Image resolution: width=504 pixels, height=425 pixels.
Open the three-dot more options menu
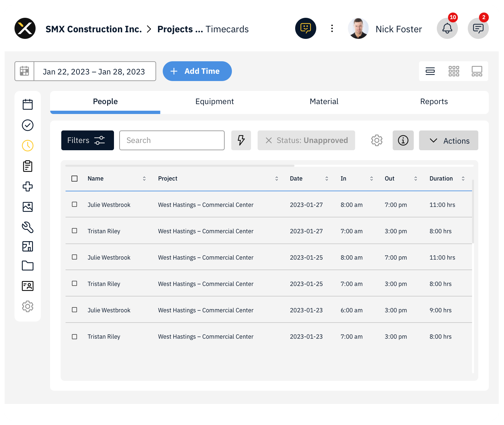point(332,28)
